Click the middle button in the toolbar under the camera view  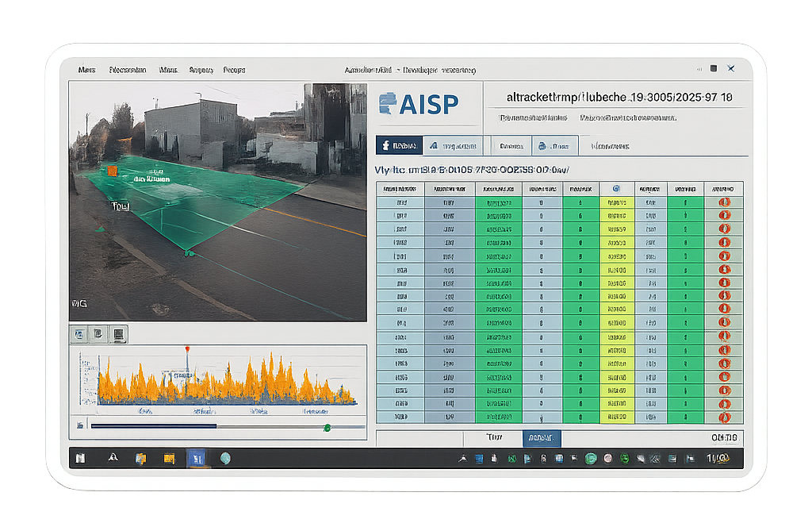coord(98,334)
